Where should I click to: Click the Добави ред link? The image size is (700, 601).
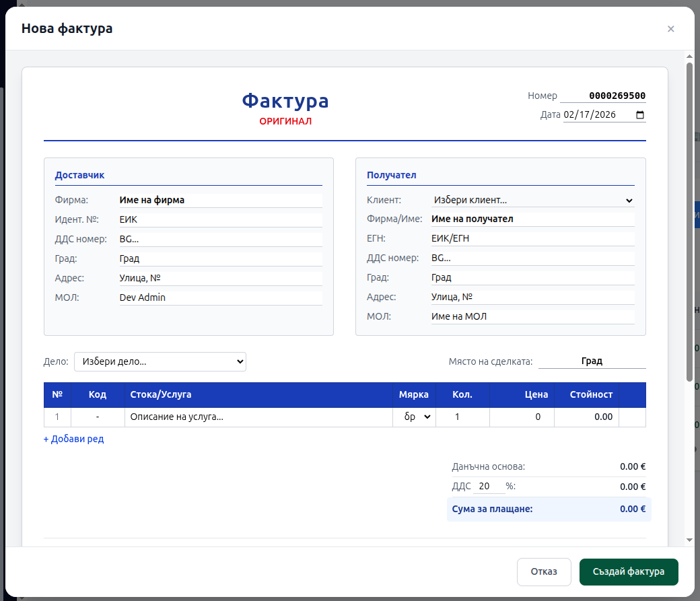[x=74, y=439]
